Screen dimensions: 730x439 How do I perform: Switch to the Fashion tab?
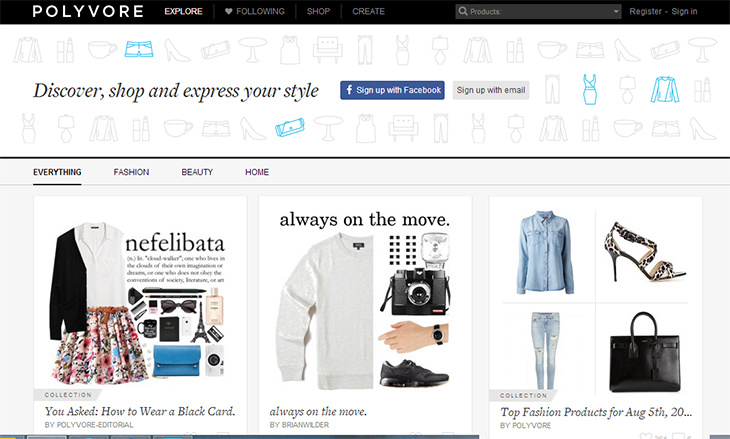[131, 172]
